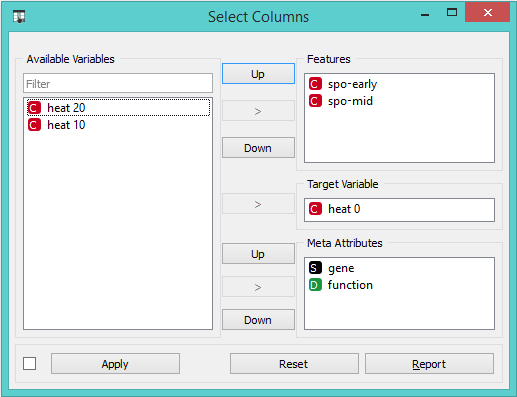Maximize the Select Columns window
This screenshot has width=517, height=397.
coord(452,13)
